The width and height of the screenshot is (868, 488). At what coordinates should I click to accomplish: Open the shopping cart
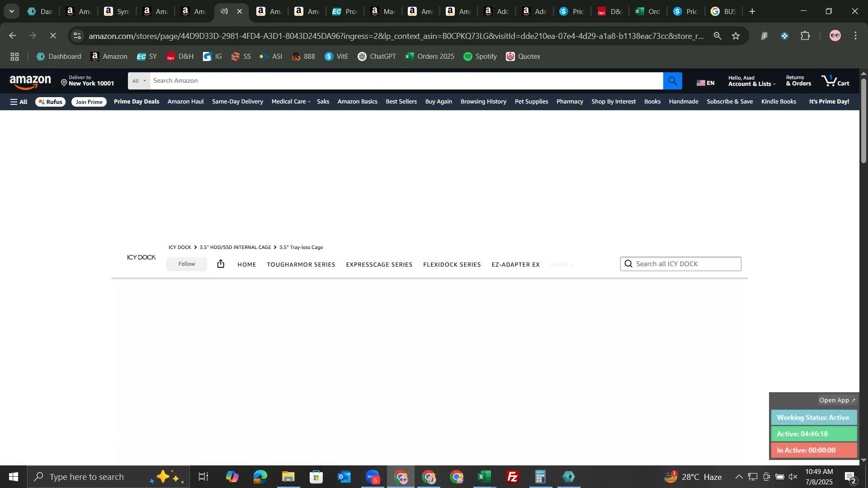click(835, 81)
